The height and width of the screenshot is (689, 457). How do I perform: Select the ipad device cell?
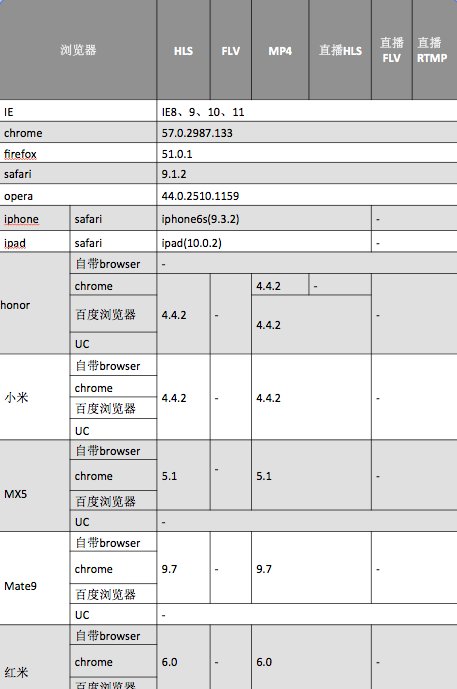pyautogui.click(x=35, y=242)
